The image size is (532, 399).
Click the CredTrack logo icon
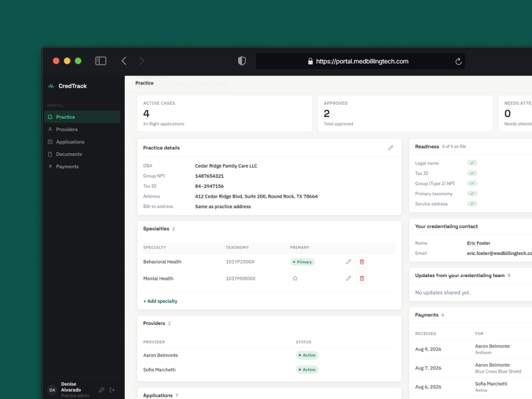51,86
